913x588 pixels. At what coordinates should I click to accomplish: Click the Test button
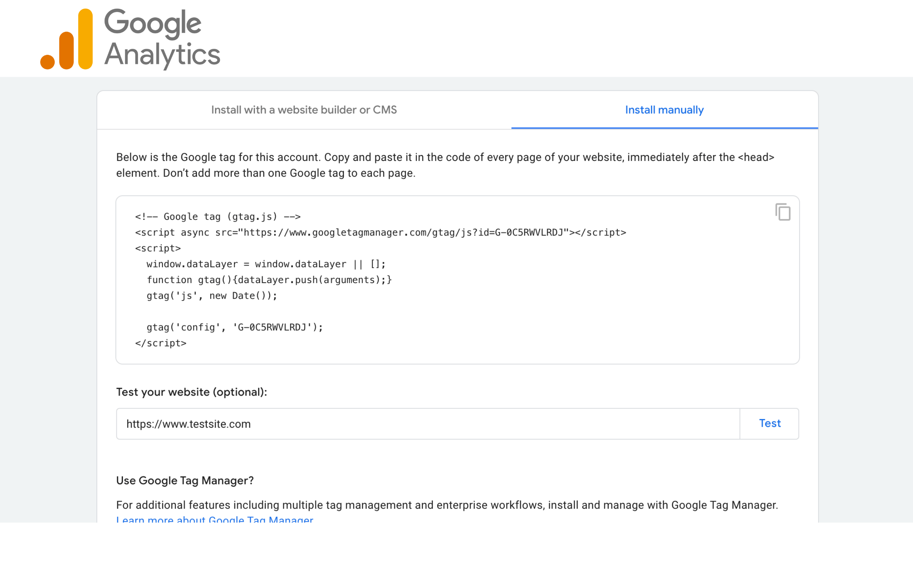pyautogui.click(x=769, y=423)
